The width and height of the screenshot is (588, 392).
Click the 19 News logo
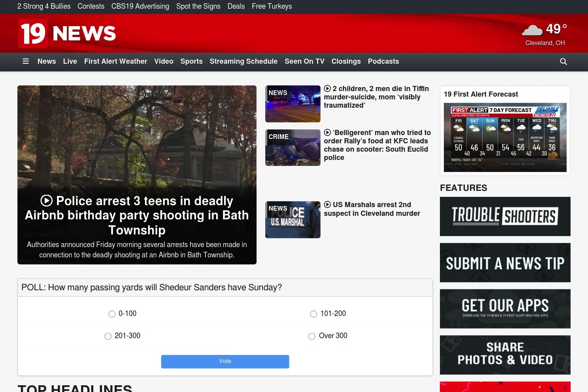pyautogui.click(x=67, y=33)
